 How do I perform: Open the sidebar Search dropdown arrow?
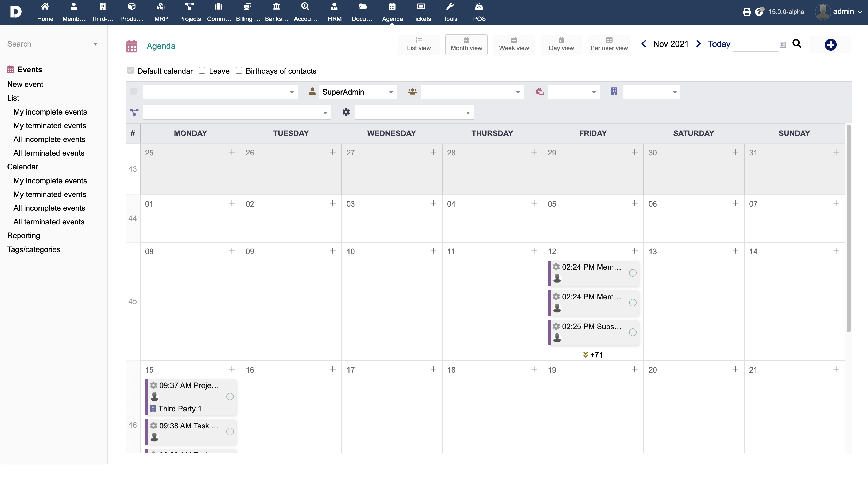(95, 44)
